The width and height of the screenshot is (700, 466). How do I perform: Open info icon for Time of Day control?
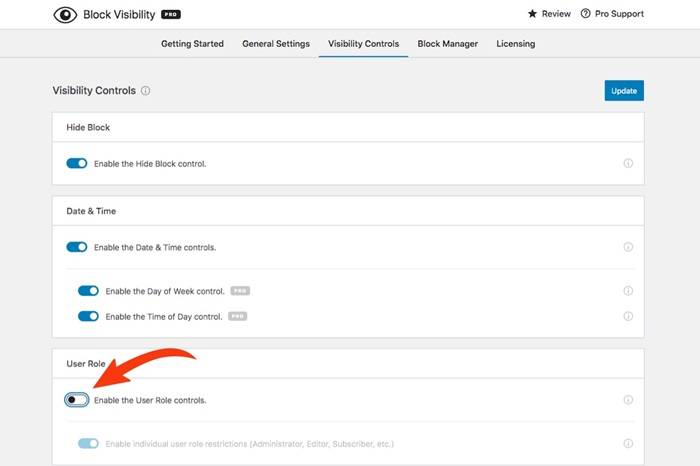(x=628, y=316)
